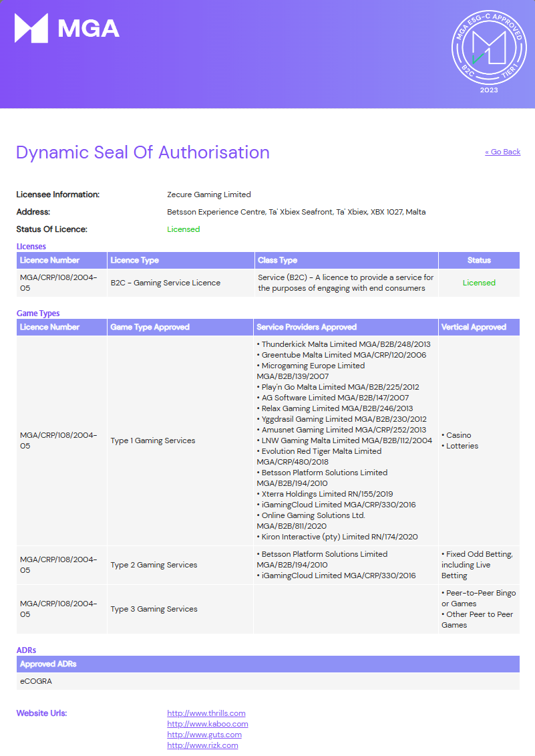535x756 pixels.
Task: Select the Zecure Gaming Limited licensee name
Action: click(208, 195)
